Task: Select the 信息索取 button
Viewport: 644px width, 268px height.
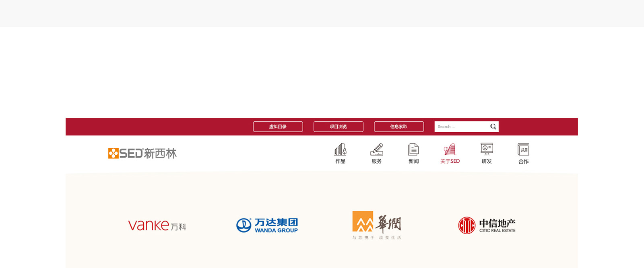Action: click(398, 127)
